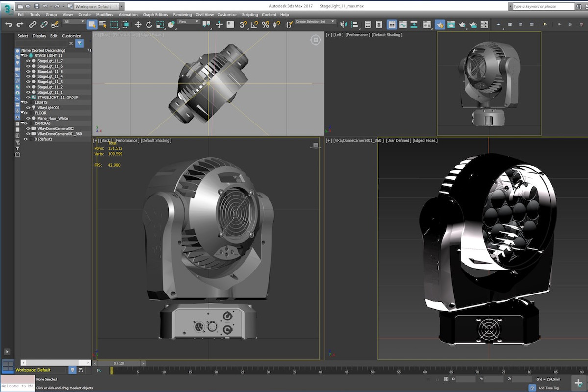Open Scene Explorer Display menu
588x392 pixels.
(x=39, y=36)
